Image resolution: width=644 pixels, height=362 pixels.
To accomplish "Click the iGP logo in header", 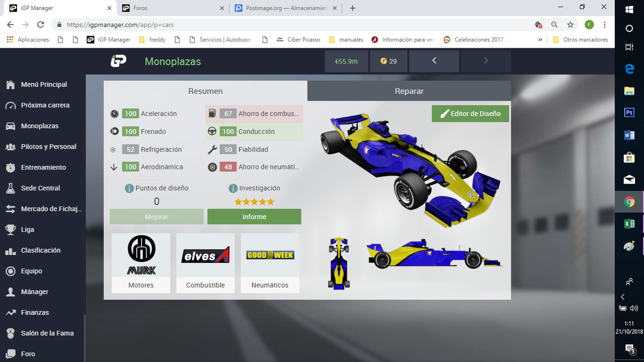I will (x=118, y=61).
